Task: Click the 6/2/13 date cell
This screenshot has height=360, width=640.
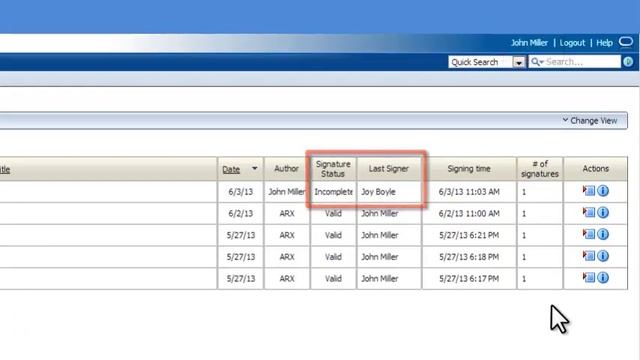Action: 240,213
